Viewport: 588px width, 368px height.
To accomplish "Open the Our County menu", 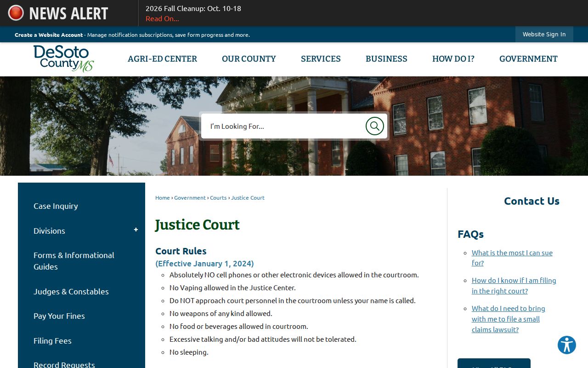I will [x=249, y=59].
